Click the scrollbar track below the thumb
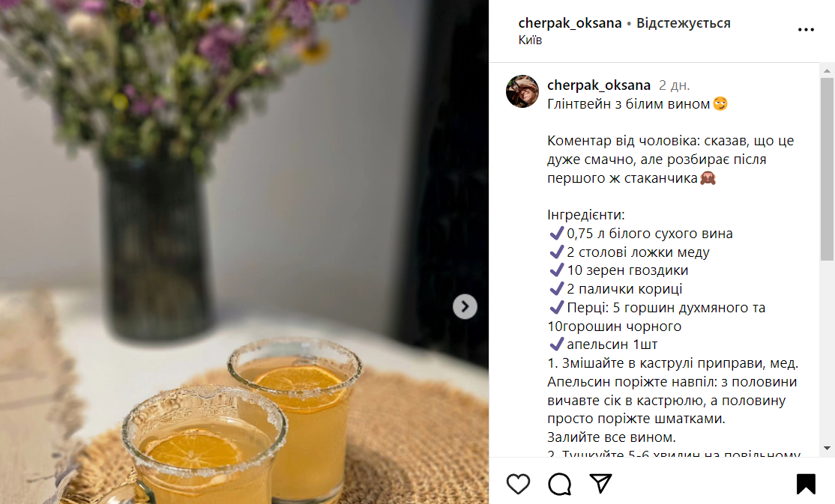Screen dimensions: 835x504 (x=827, y=351)
